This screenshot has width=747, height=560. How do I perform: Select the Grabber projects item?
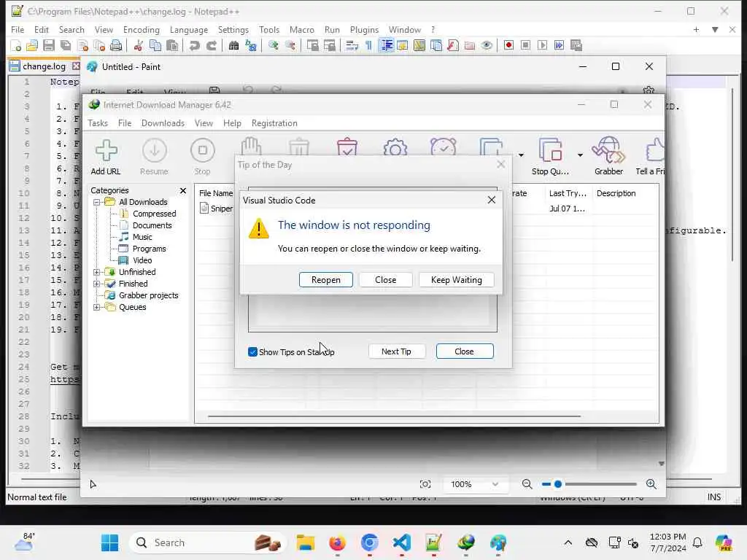[149, 295]
